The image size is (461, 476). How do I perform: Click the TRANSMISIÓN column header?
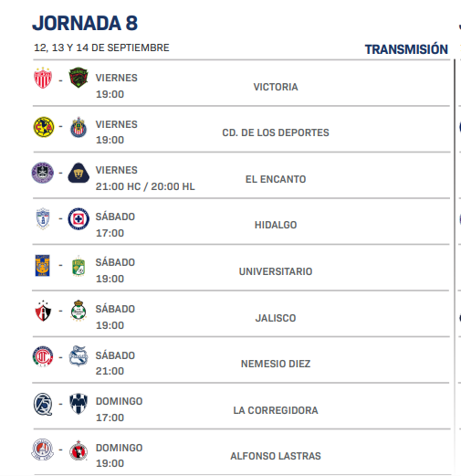[x=406, y=49]
